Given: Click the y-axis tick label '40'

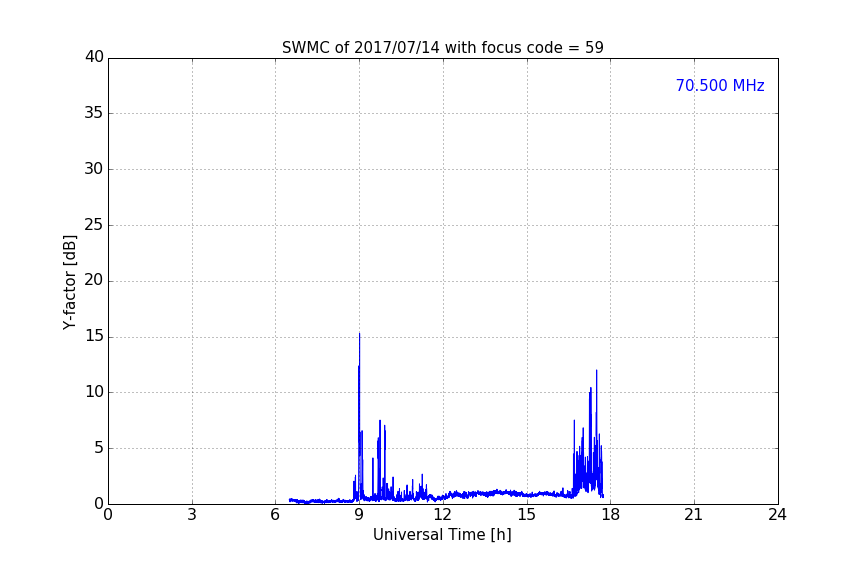Looking at the screenshot, I should pyautogui.click(x=94, y=57).
